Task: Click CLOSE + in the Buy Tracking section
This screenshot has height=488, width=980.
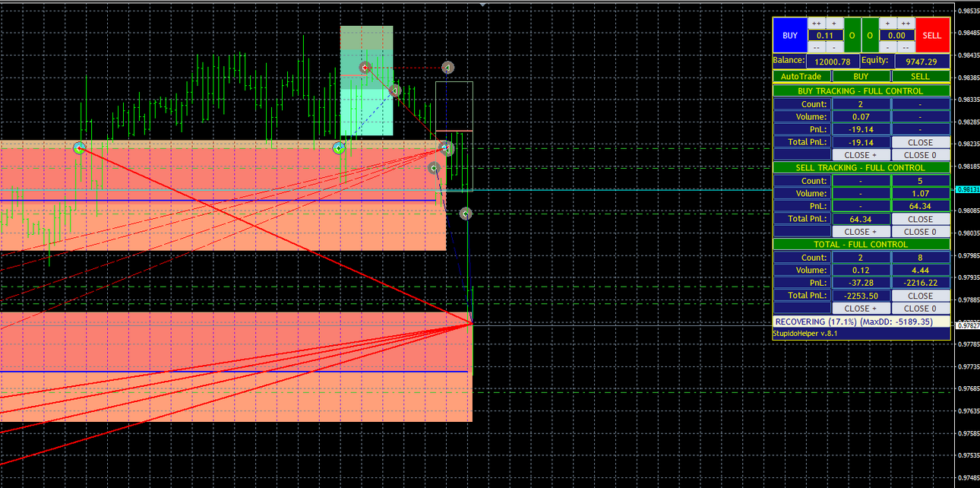Action: [x=861, y=154]
